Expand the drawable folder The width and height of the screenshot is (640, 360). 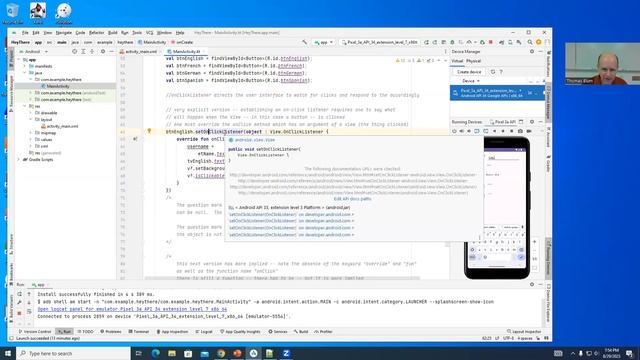[x=31, y=113]
